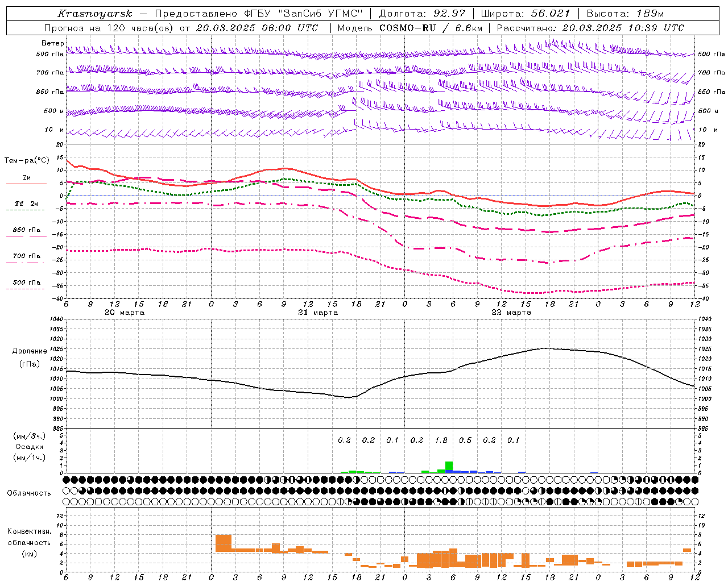This screenshot has width=728, height=582.
Task: Click the Давление pressure panel label
Action: point(29,351)
